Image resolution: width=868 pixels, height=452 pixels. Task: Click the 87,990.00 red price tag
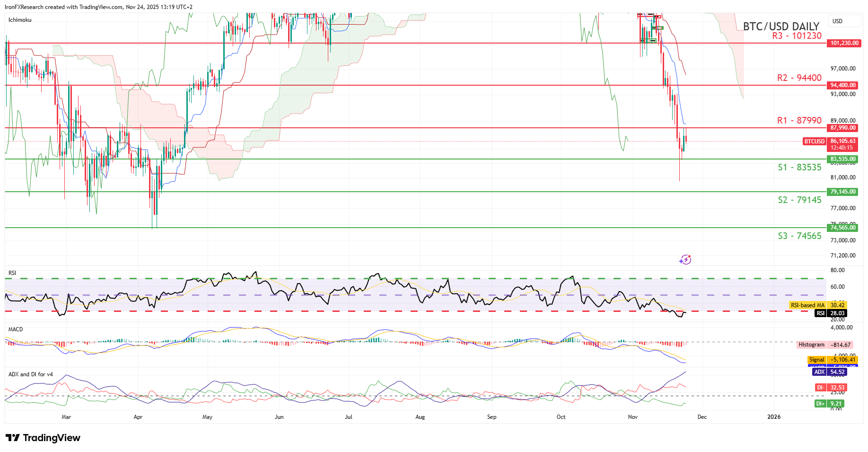[843, 128]
